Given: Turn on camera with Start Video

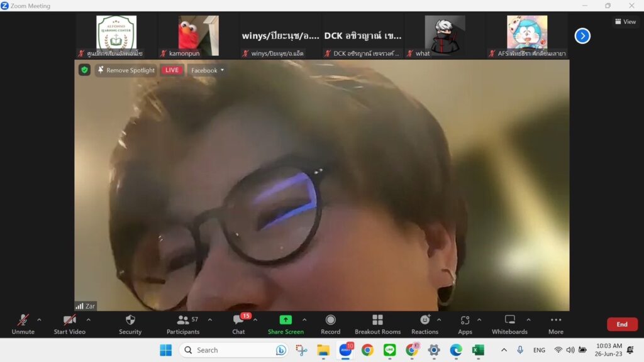Looking at the screenshot, I should (69, 324).
